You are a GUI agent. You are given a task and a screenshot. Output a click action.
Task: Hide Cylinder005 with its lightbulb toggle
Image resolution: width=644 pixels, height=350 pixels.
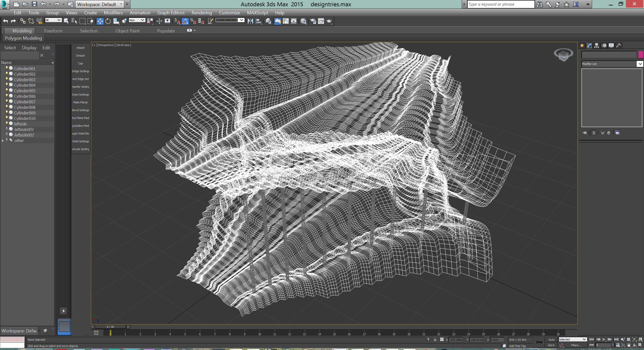(7, 90)
